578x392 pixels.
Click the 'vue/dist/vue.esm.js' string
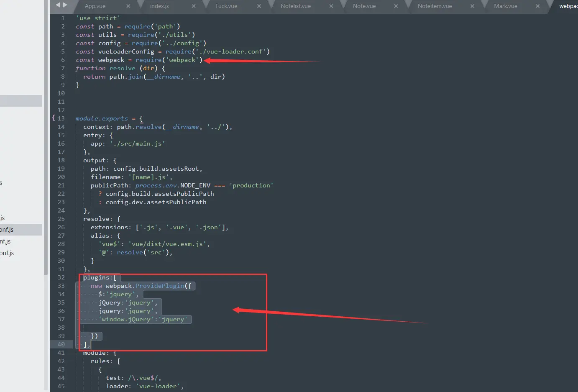pos(167,244)
